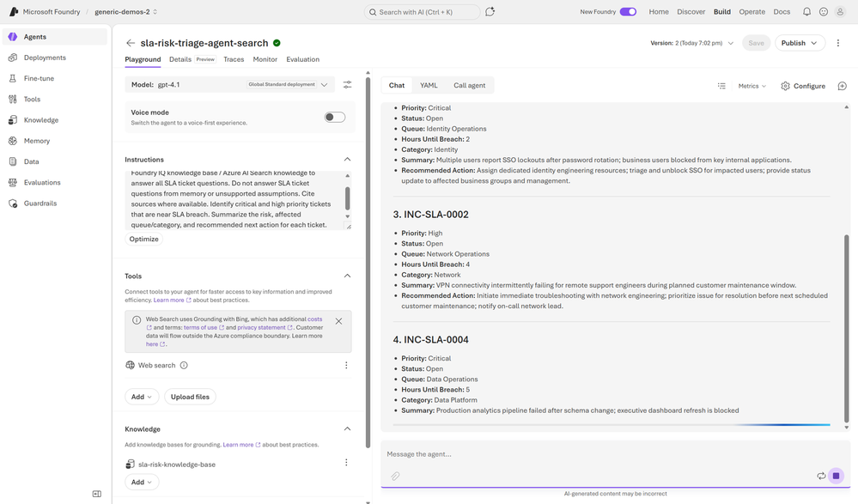
Task: Open the gpt-4.1 model dropdown
Action: tap(230, 85)
